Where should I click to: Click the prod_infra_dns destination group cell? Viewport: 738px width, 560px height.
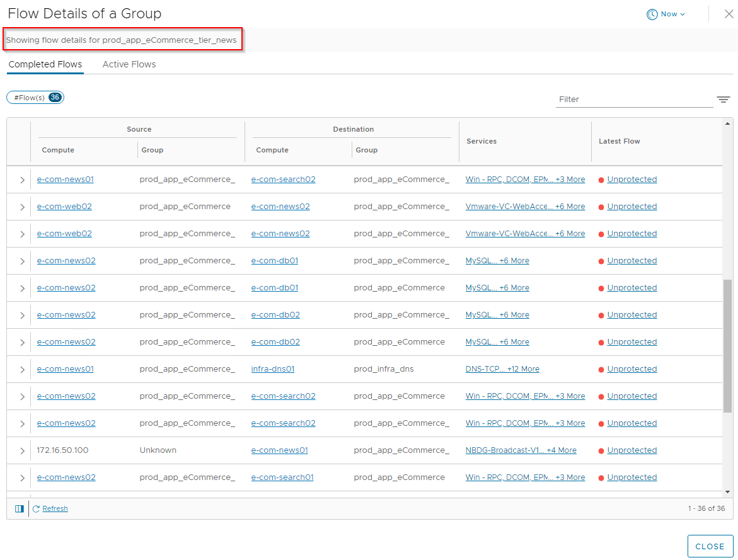384,369
